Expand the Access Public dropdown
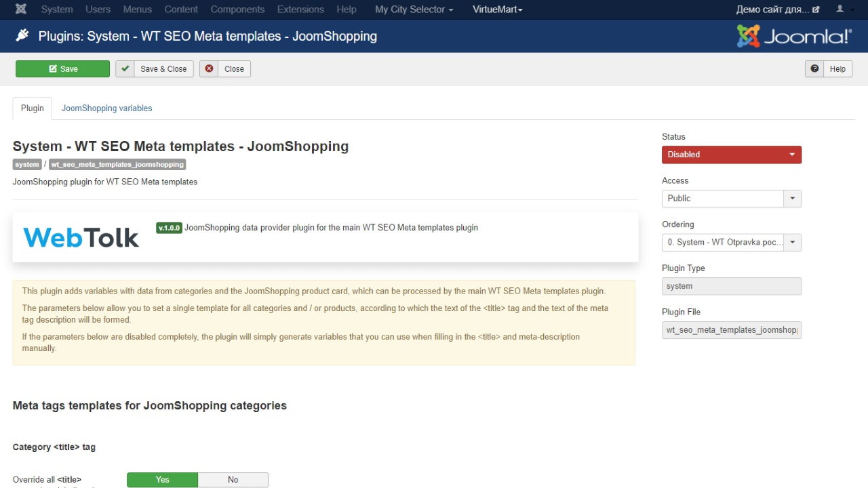 pos(731,199)
